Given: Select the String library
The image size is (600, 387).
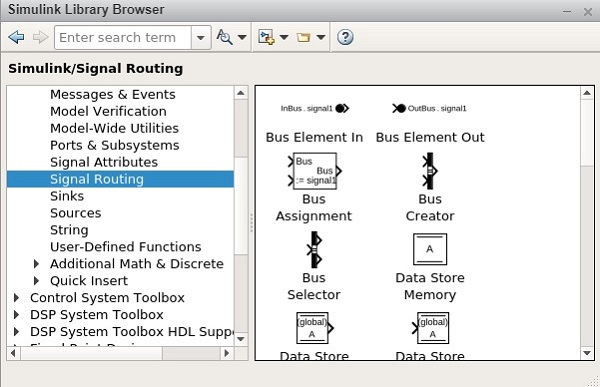Looking at the screenshot, I should (69, 230).
